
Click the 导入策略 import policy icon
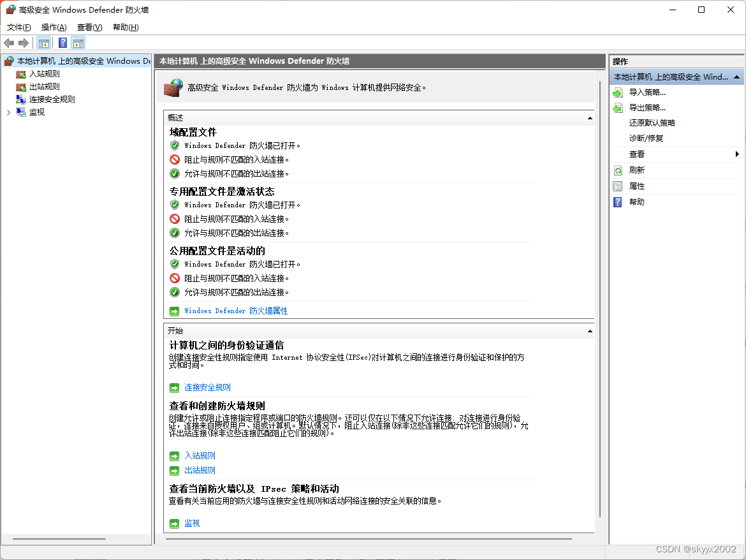617,92
